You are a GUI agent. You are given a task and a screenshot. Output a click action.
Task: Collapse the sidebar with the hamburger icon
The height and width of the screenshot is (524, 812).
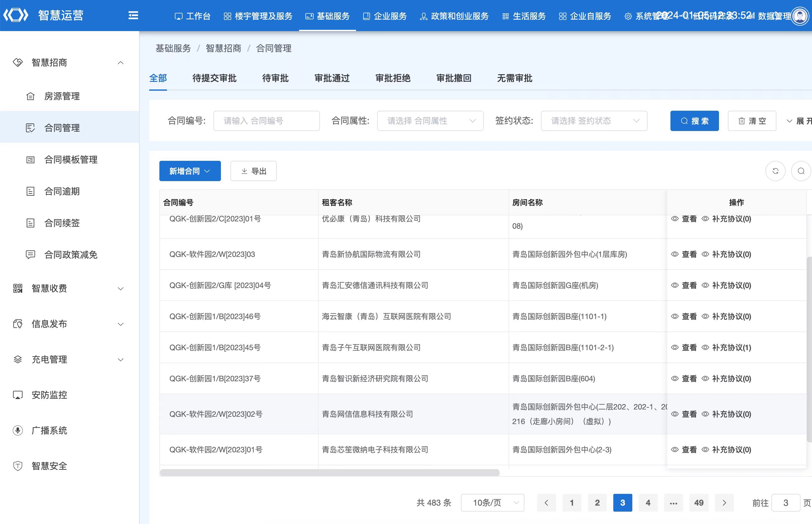coord(133,15)
